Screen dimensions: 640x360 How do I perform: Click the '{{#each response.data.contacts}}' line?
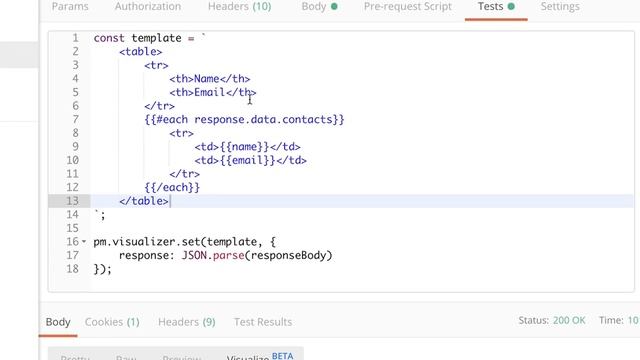244,120
